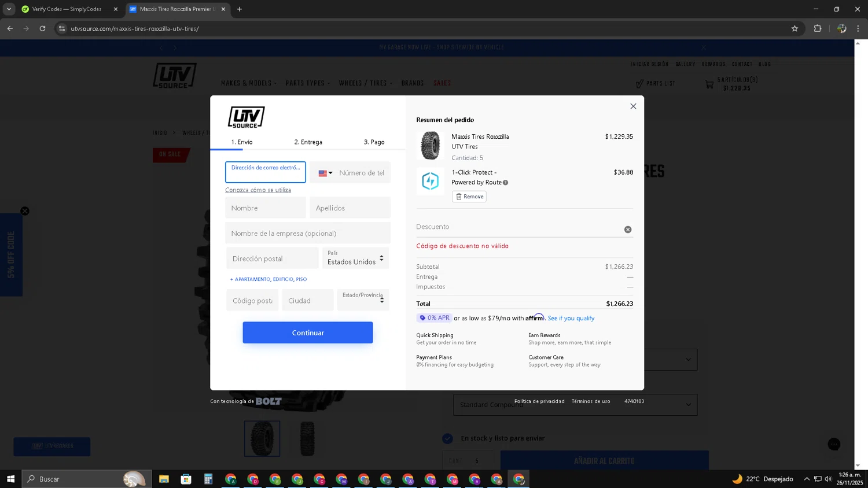Image resolution: width=868 pixels, height=488 pixels.
Task: Open the shopping cart icon
Action: 709,84
